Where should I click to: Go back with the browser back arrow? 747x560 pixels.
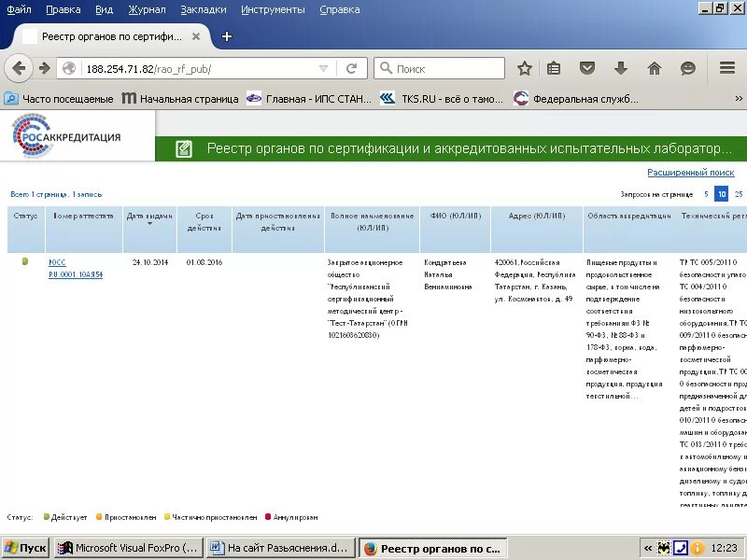[x=18, y=68]
